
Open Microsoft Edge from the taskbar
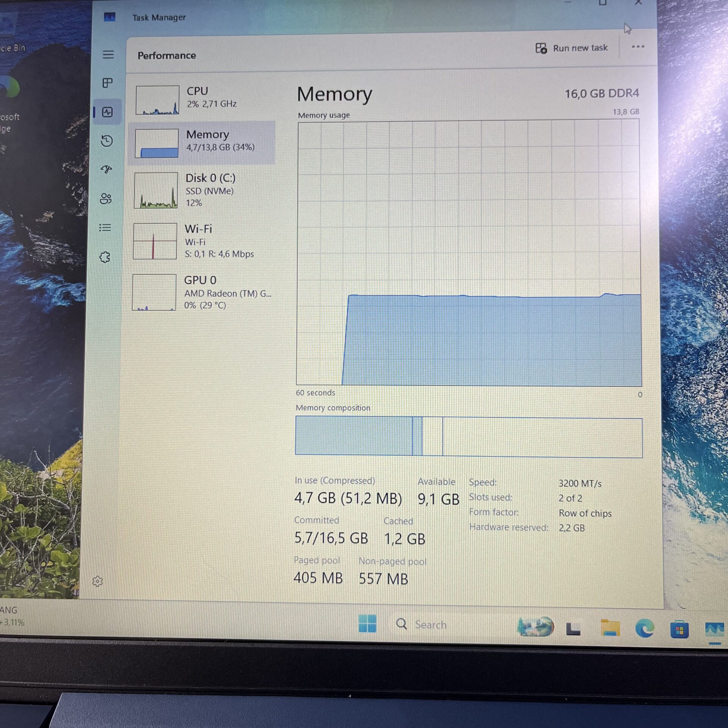pyautogui.click(x=645, y=628)
